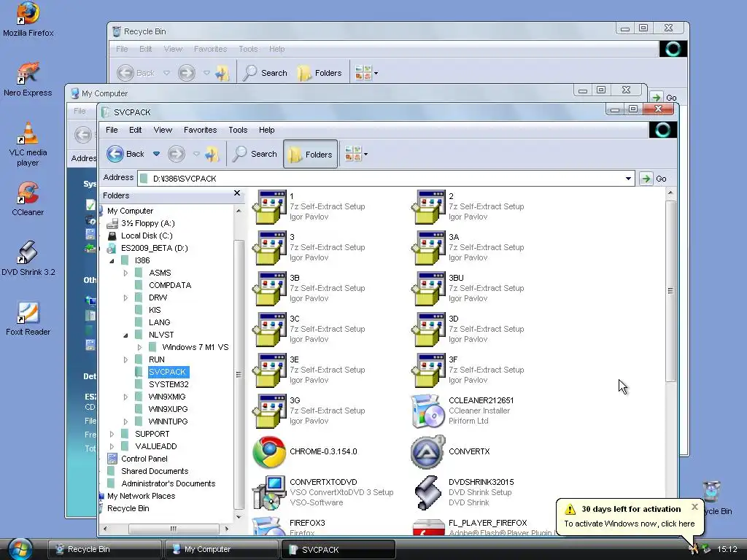Close the Folders pane with X
Image resolution: width=747 pixels, height=560 pixels.
point(237,193)
